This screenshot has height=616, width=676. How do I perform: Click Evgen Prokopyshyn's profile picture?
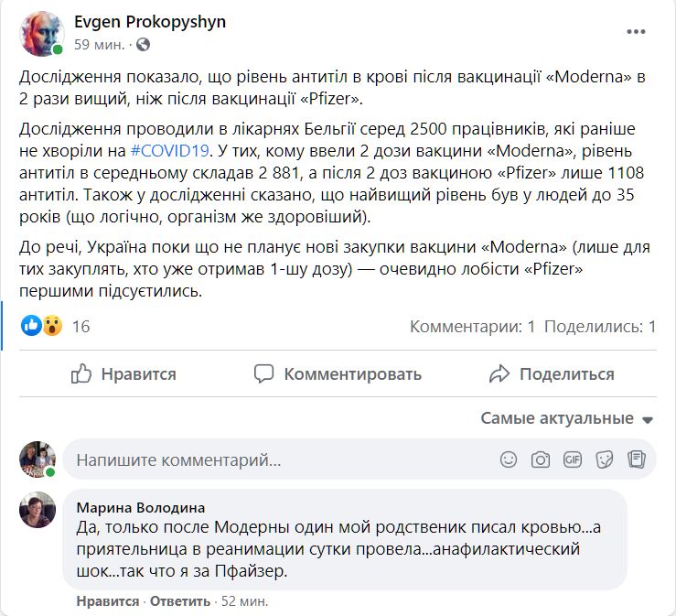[41, 34]
